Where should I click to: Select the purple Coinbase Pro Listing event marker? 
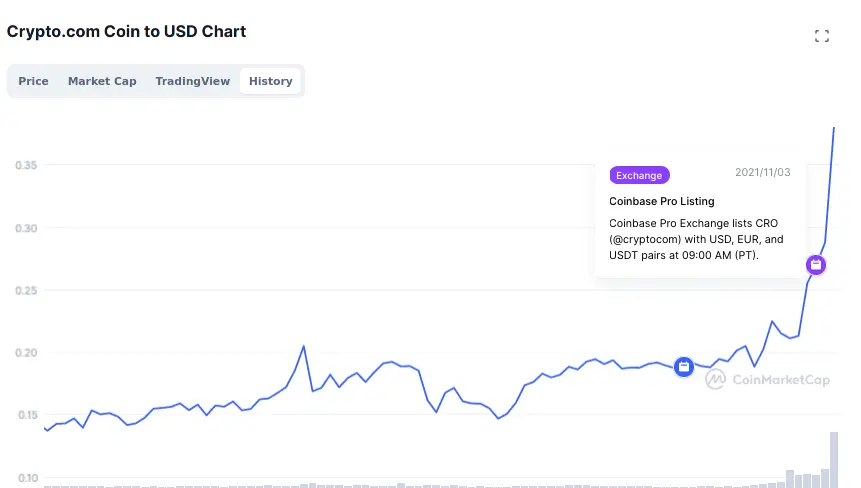click(x=815, y=265)
